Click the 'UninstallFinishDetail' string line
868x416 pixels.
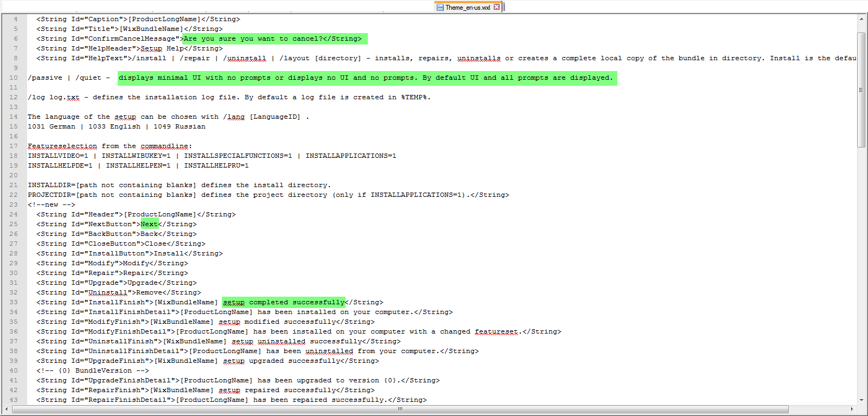[258, 351]
